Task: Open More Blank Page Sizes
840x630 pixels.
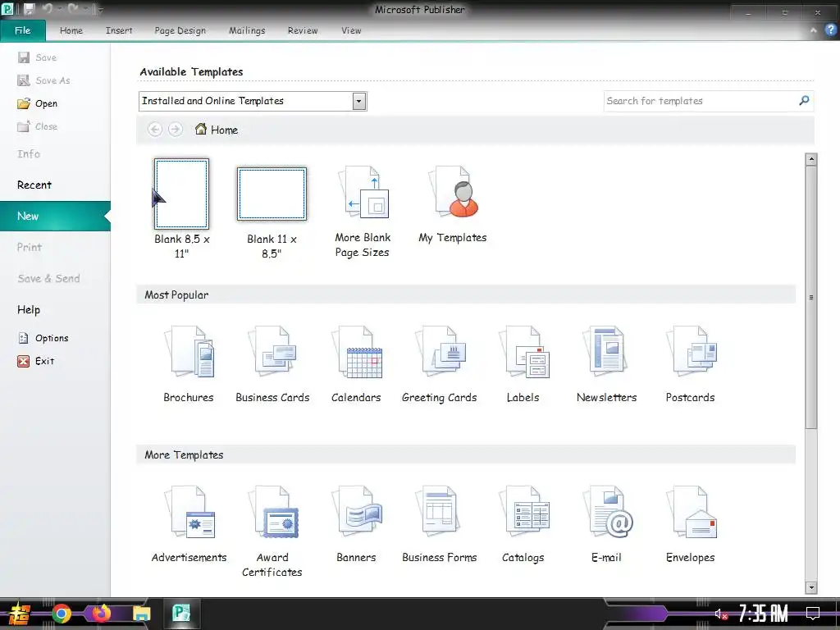Action: tap(363, 212)
